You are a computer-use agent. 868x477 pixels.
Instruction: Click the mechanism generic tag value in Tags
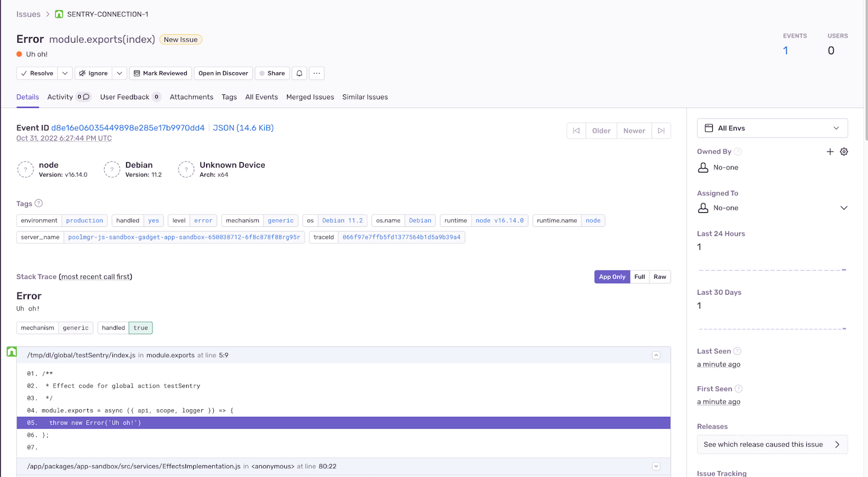[x=280, y=221]
